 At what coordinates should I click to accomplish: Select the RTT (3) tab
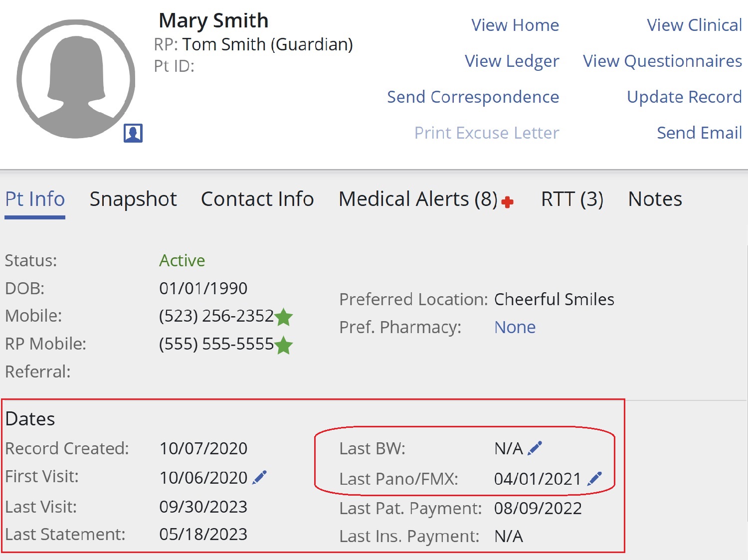pos(572,199)
